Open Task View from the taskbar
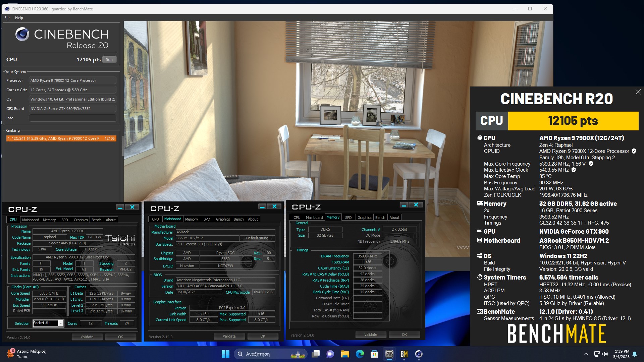Image resolution: width=644 pixels, height=362 pixels. 316,354
